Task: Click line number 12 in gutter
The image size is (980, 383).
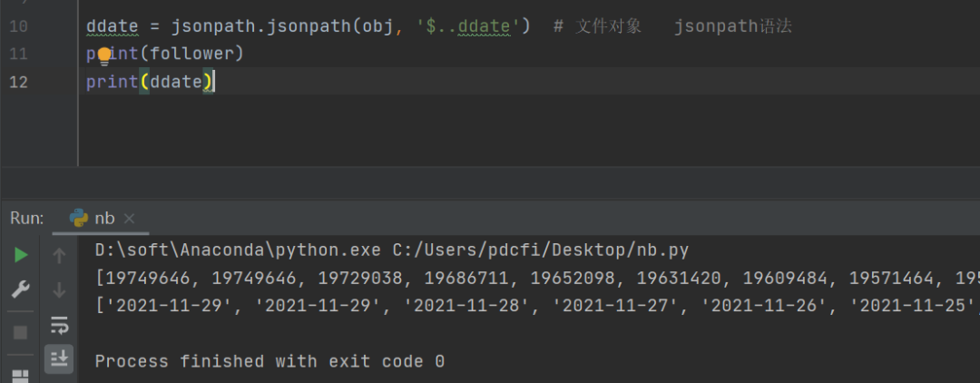Action: [x=19, y=81]
